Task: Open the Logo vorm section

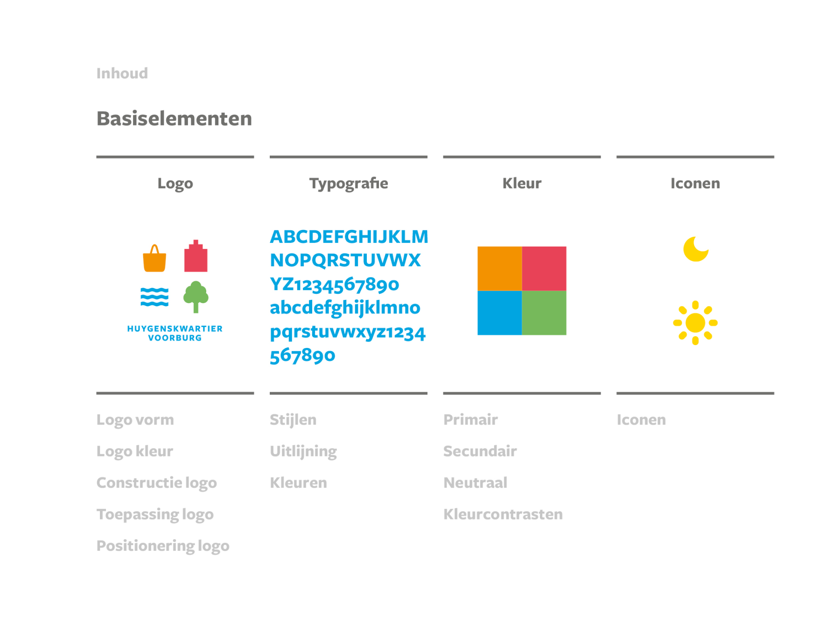Action: pyautogui.click(x=135, y=420)
